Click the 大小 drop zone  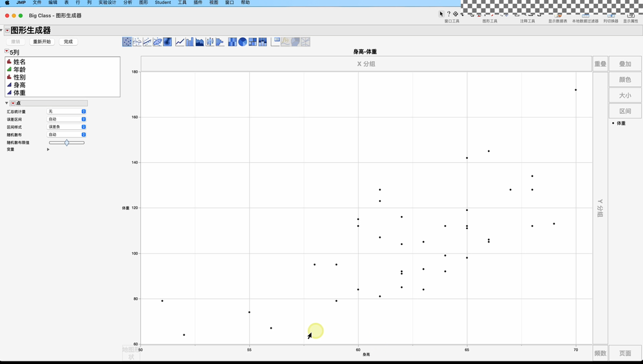[x=625, y=96]
